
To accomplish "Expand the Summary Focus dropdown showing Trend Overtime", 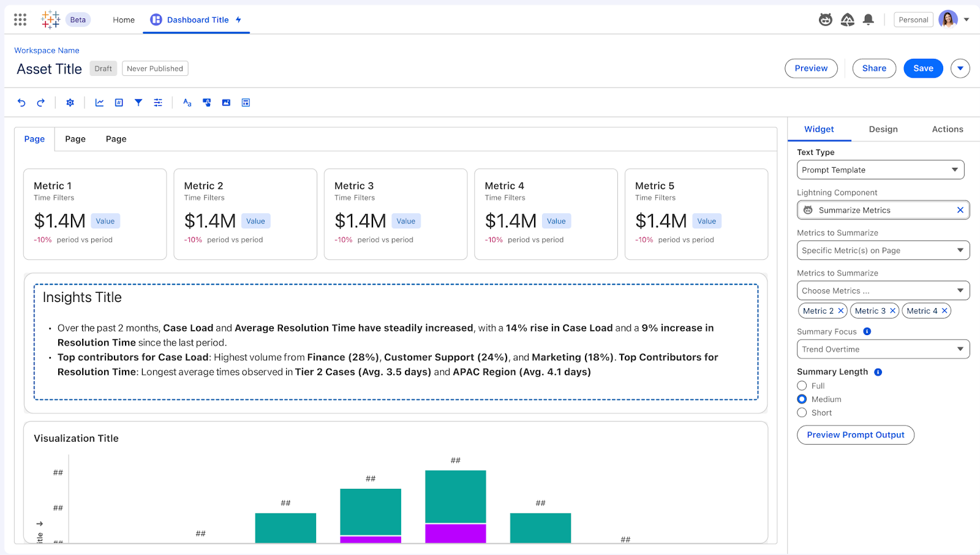I will (x=882, y=349).
